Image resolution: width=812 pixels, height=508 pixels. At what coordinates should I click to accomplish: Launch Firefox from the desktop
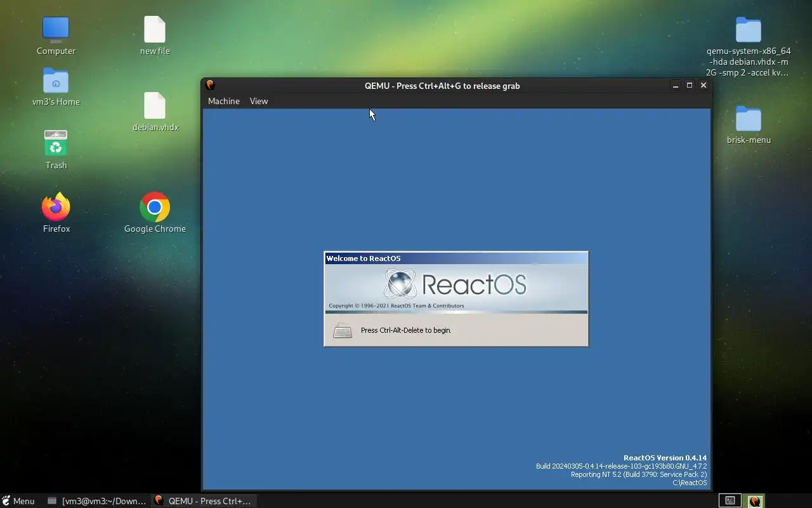(56, 207)
